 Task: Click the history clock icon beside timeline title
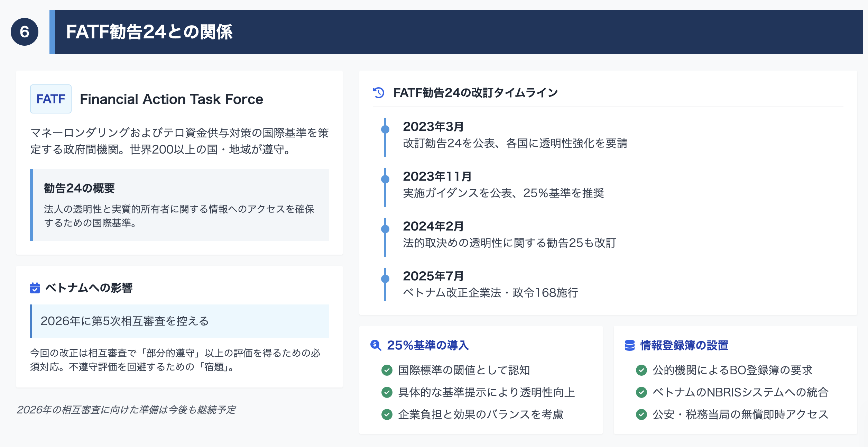coord(379,93)
